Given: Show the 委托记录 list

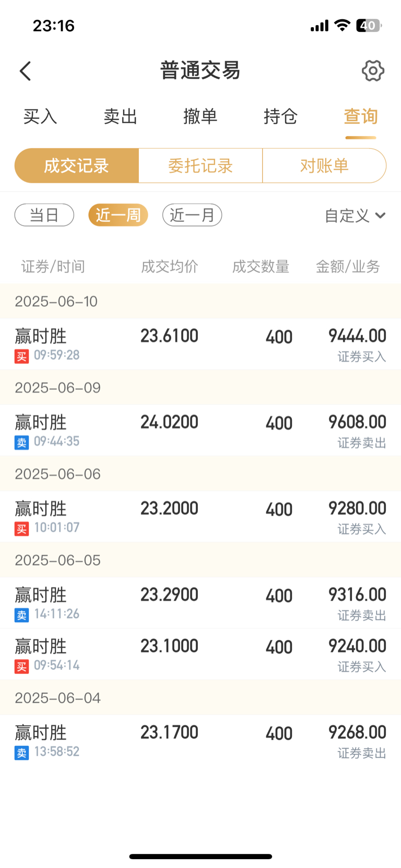Looking at the screenshot, I should tap(200, 166).
